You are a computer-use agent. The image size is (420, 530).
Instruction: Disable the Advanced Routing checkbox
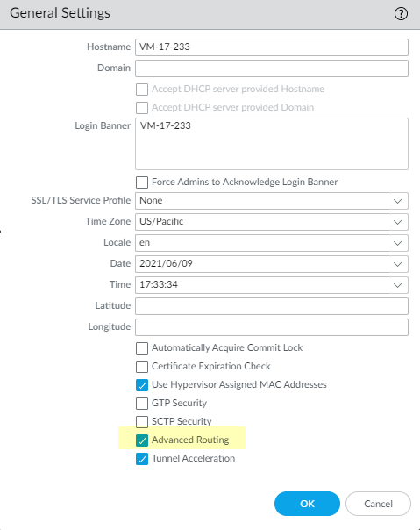(x=142, y=440)
